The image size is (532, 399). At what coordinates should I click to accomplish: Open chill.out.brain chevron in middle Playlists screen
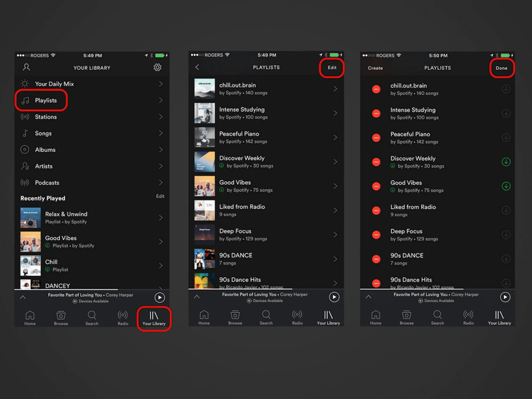[335, 89]
